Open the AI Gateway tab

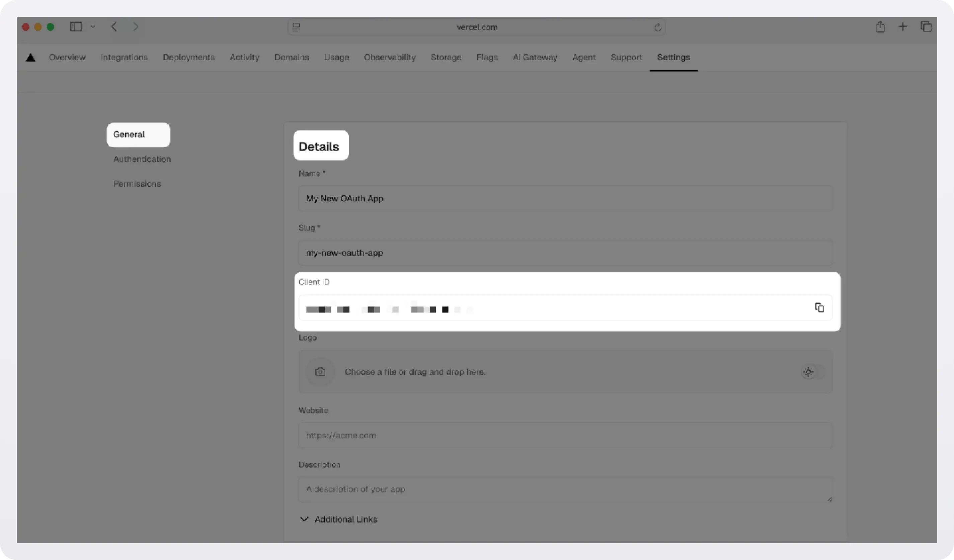coord(535,57)
